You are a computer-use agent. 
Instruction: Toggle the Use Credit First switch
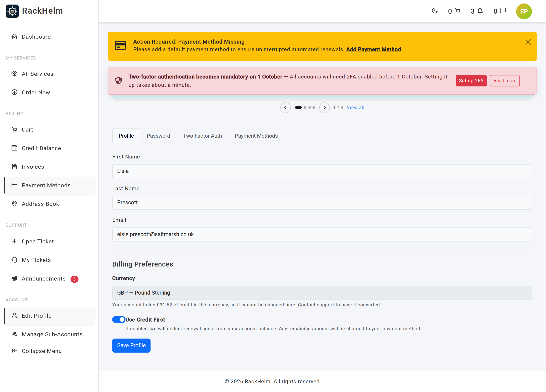[x=119, y=320]
